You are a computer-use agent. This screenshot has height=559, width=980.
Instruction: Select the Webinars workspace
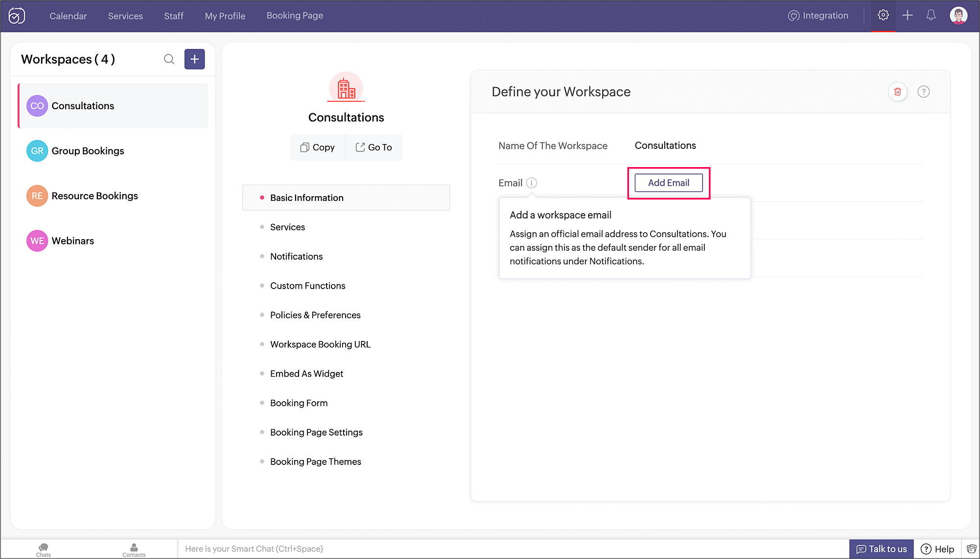tap(113, 241)
